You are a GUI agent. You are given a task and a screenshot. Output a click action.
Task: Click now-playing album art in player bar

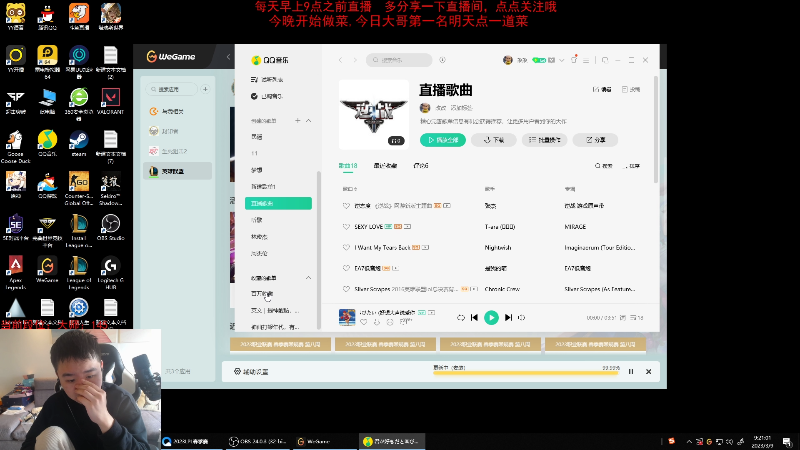click(347, 317)
